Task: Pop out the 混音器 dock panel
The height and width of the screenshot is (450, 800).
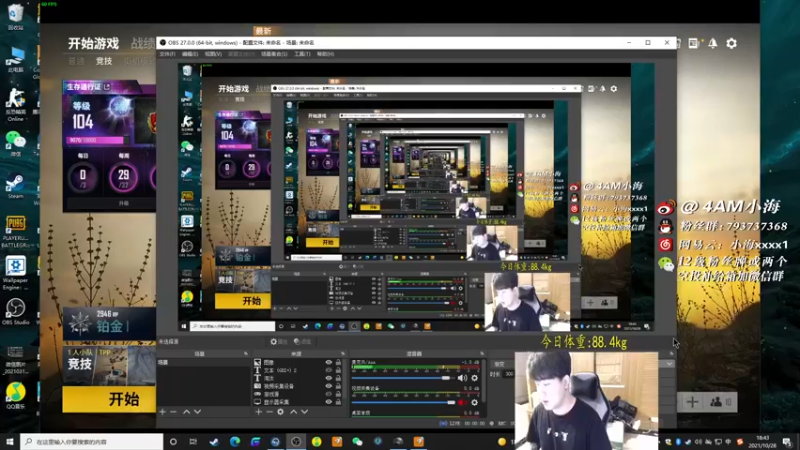Action: pyautogui.click(x=482, y=354)
